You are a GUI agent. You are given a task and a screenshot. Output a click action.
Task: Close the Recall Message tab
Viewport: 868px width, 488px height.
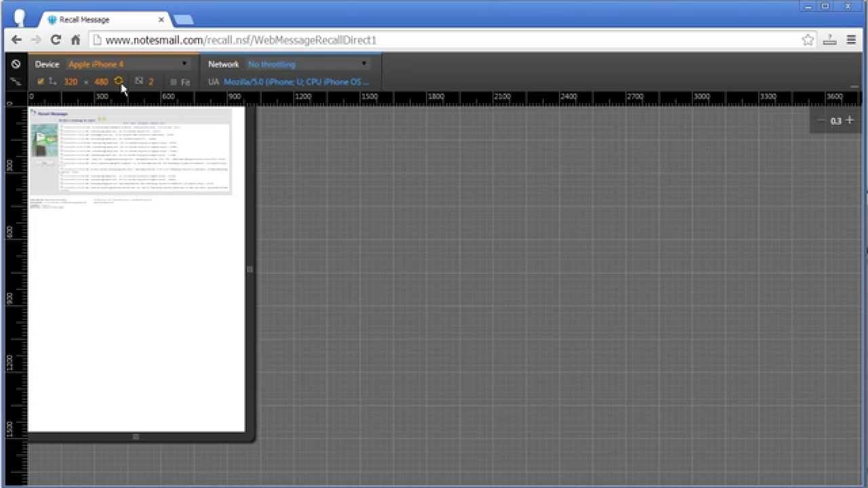tap(161, 20)
